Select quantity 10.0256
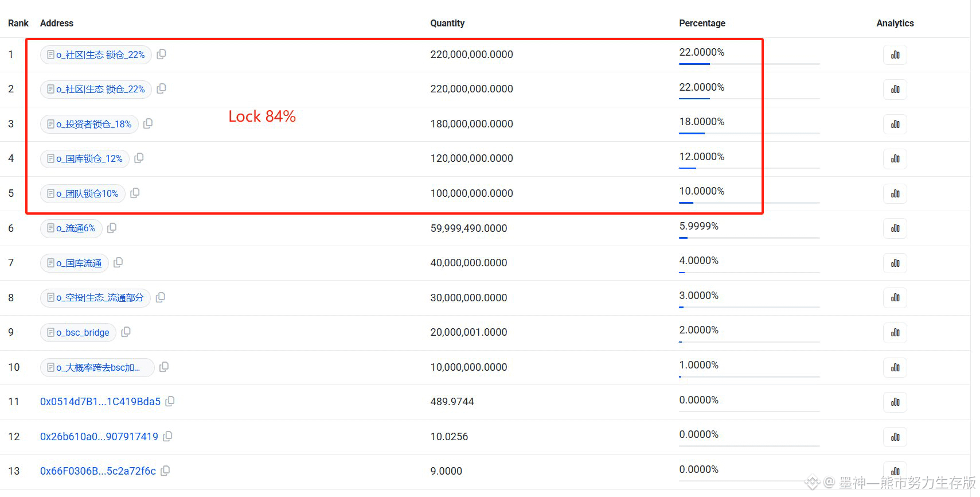The width and height of the screenshot is (980, 497). 450,437
